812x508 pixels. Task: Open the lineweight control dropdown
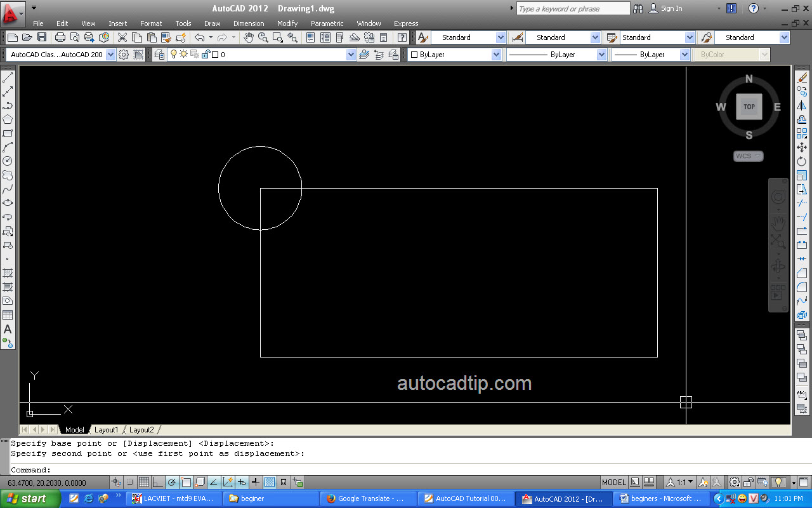(650, 55)
